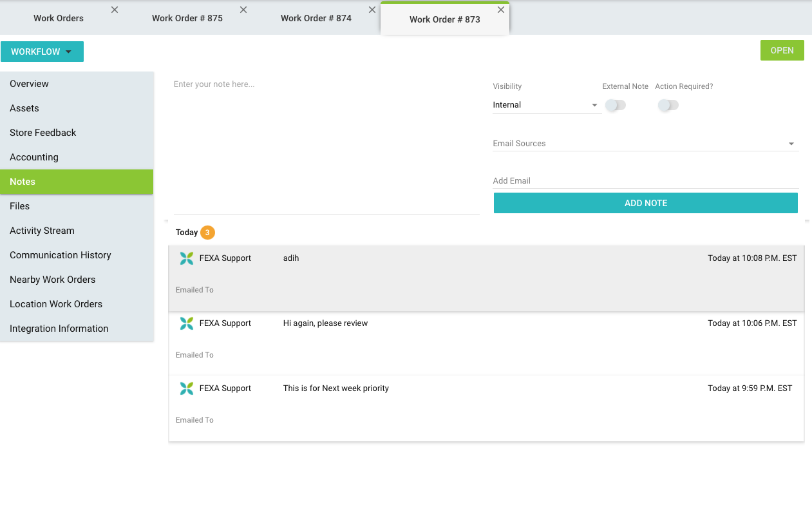Switch to Work Order # 874 tab
The image size is (812, 507).
pyautogui.click(x=316, y=18)
